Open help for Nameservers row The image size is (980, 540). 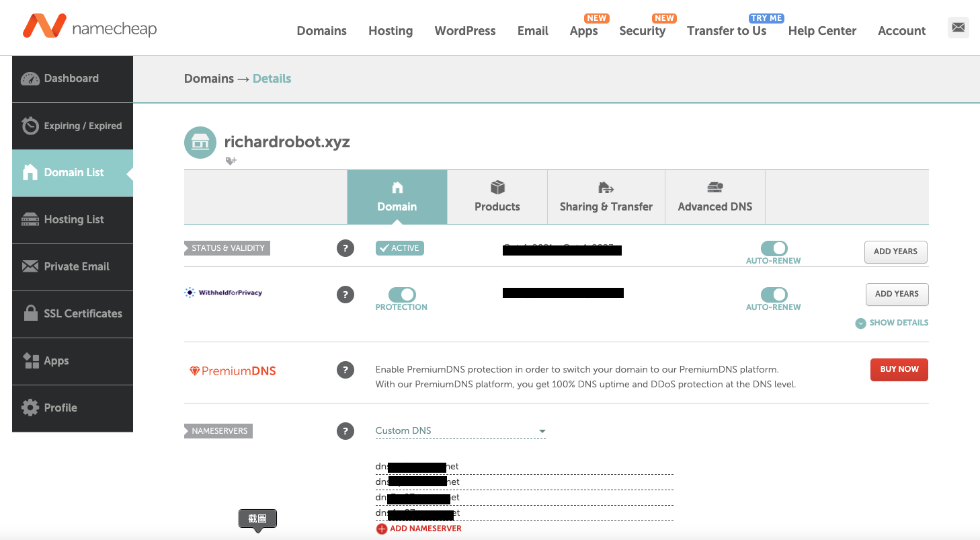tap(345, 431)
